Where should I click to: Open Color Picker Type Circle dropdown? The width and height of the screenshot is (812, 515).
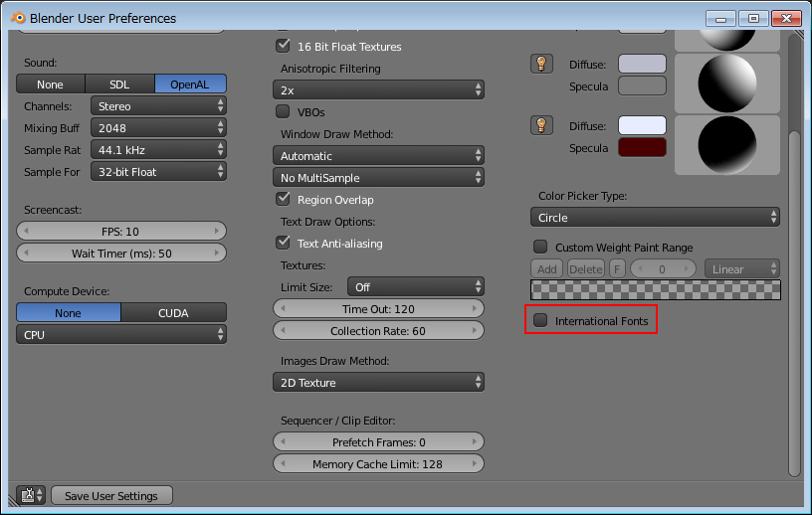pyautogui.click(x=655, y=218)
